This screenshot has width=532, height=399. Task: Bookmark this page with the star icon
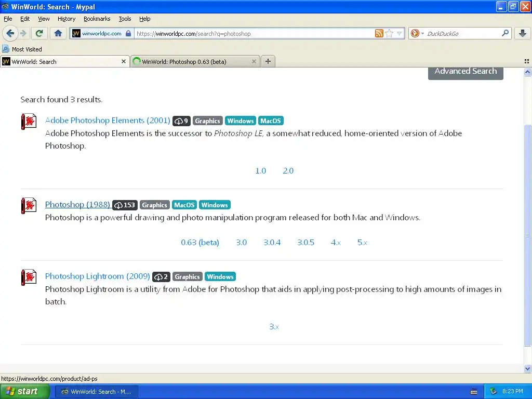(389, 33)
